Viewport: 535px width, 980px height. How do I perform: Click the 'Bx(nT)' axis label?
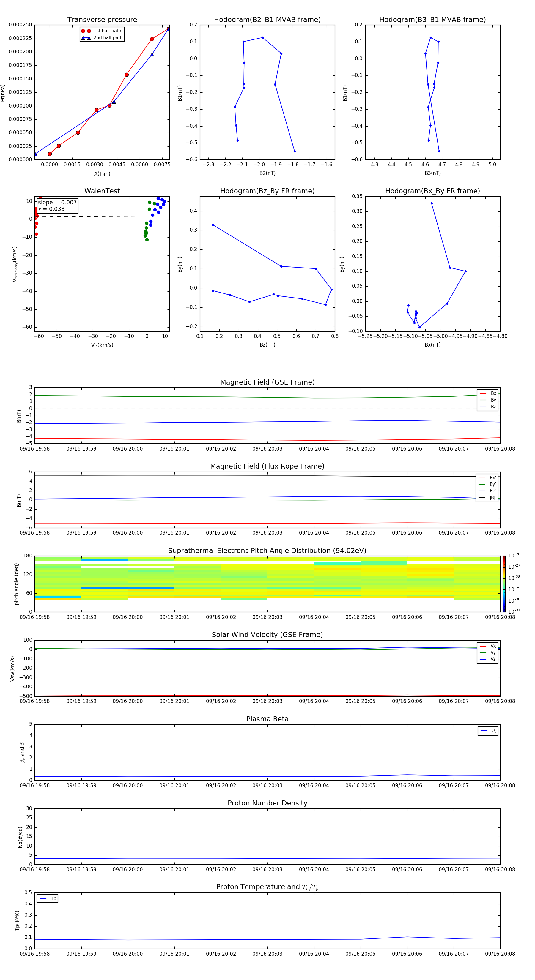tap(432, 345)
